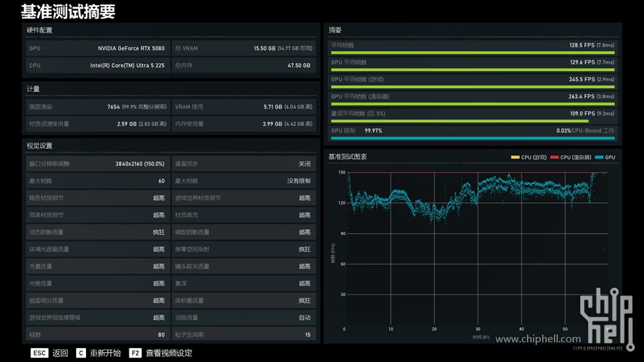Select the 垂直同步 setting row
This screenshot has height=362, width=644.
coord(243,164)
